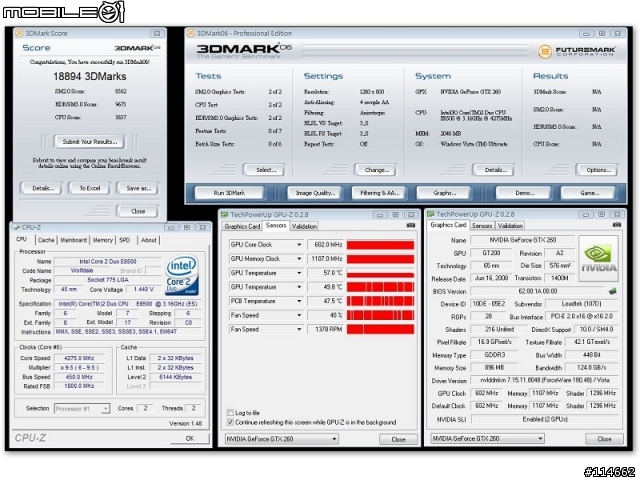The image size is (640, 480).
Task: Click Details button under System
Action: coord(494,170)
